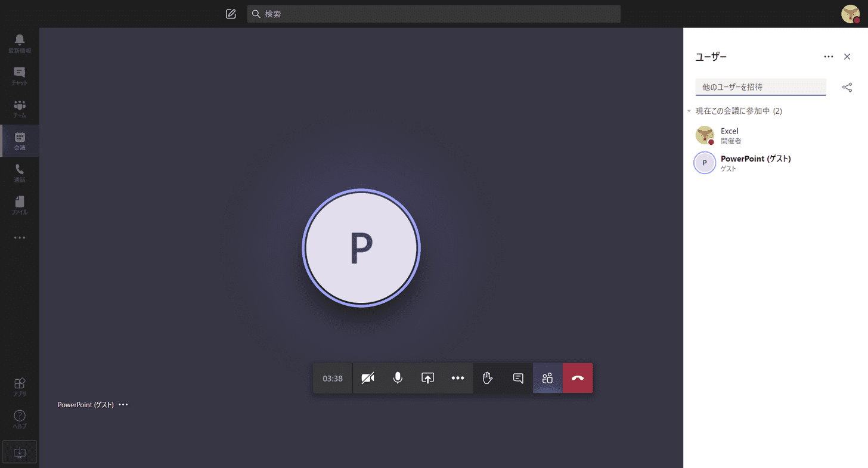Viewport: 868px width, 468px height.
Task: Open Help in the sidebar
Action: tap(20, 419)
